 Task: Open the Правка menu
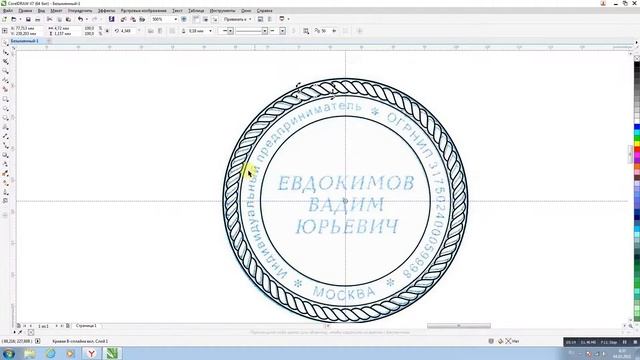pos(25,11)
